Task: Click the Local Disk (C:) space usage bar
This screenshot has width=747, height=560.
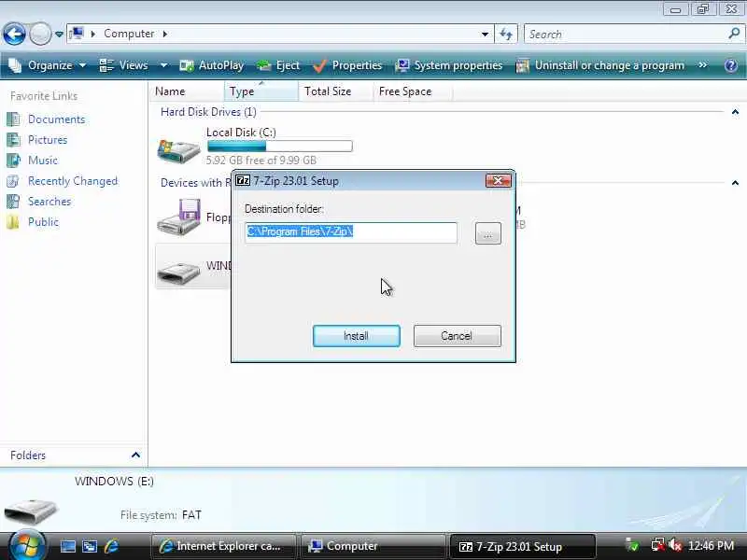Action: [x=280, y=147]
